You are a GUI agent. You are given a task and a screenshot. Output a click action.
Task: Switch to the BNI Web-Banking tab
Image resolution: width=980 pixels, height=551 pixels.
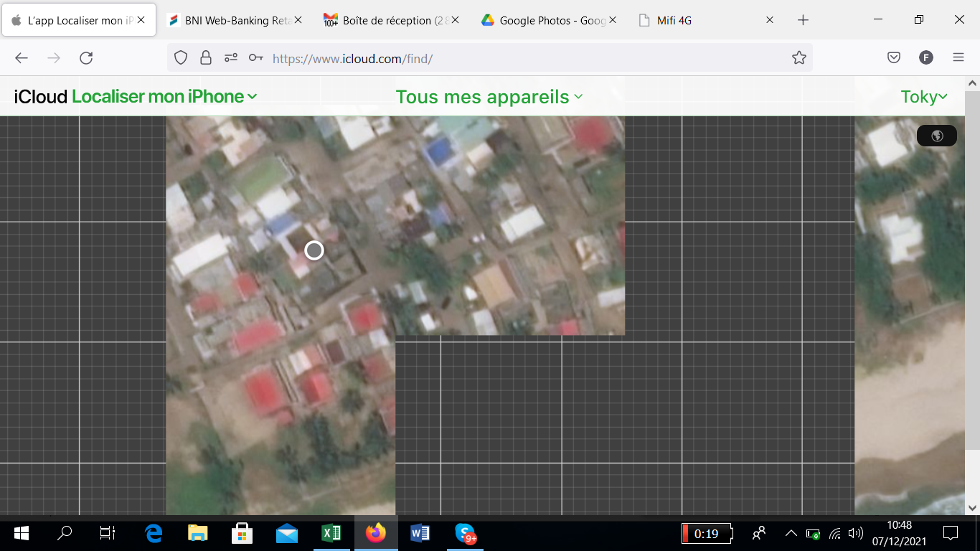230,21
